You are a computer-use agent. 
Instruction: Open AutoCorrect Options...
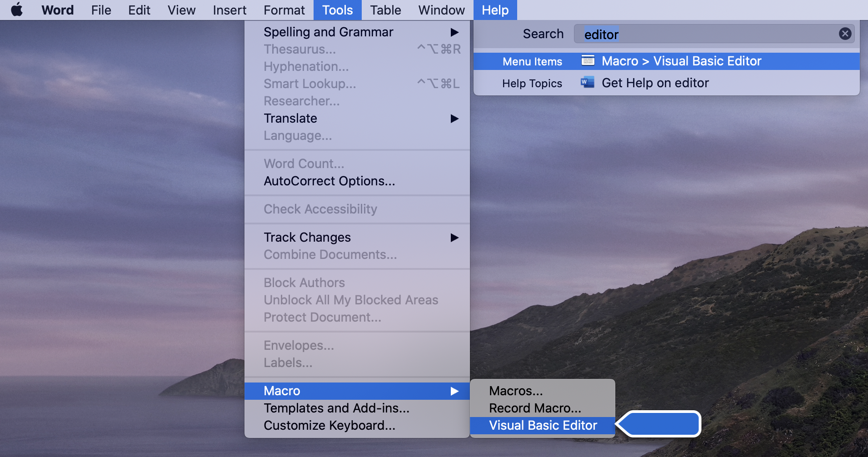point(357,181)
